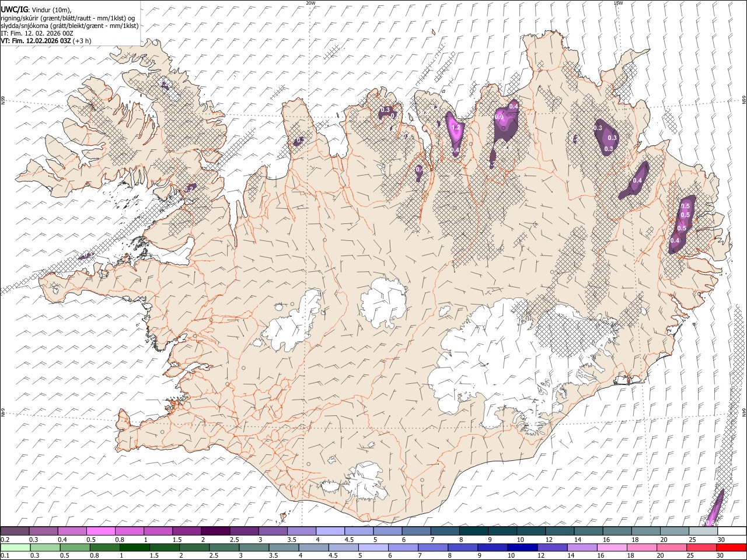Click the 'Vindur (10m),' header text
747x560 pixels.
(51, 10)
